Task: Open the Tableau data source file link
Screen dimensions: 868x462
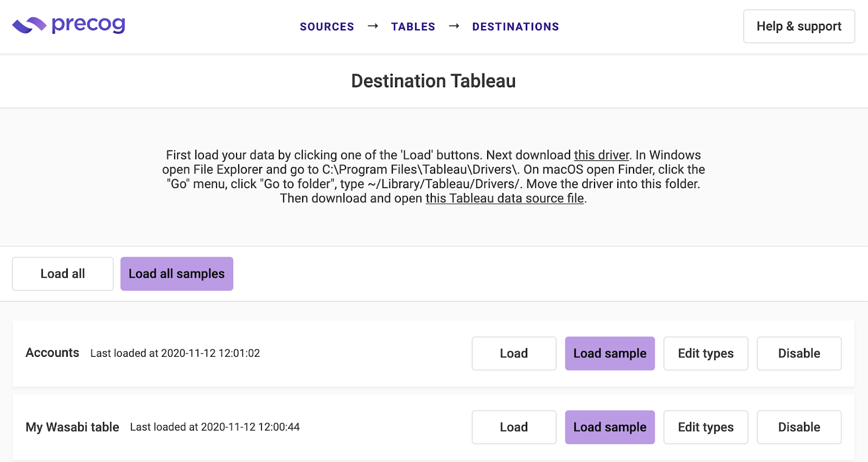Action: (x=505, y=198)
